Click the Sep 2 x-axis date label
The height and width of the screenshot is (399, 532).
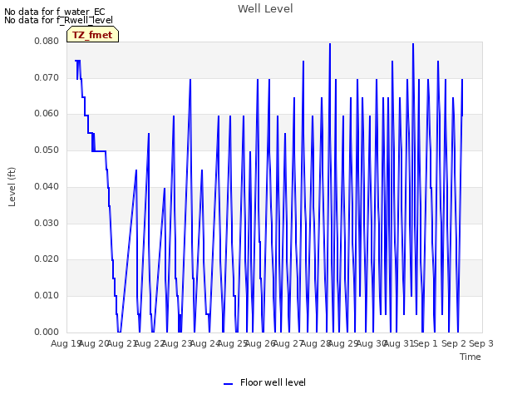coord(454,343)
